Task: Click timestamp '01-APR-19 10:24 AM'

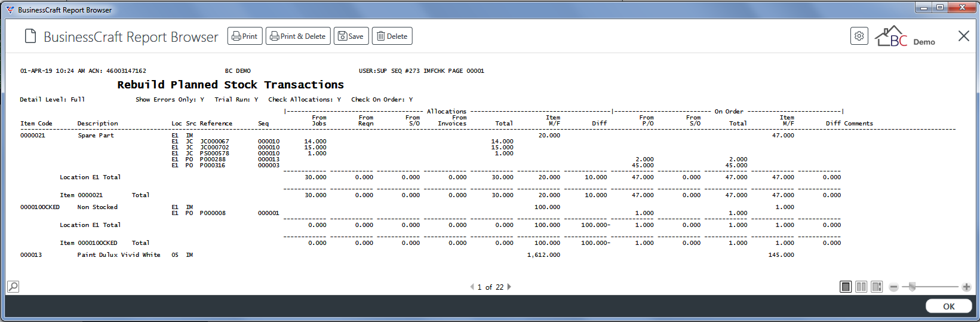Action: (x=53, y=71)
